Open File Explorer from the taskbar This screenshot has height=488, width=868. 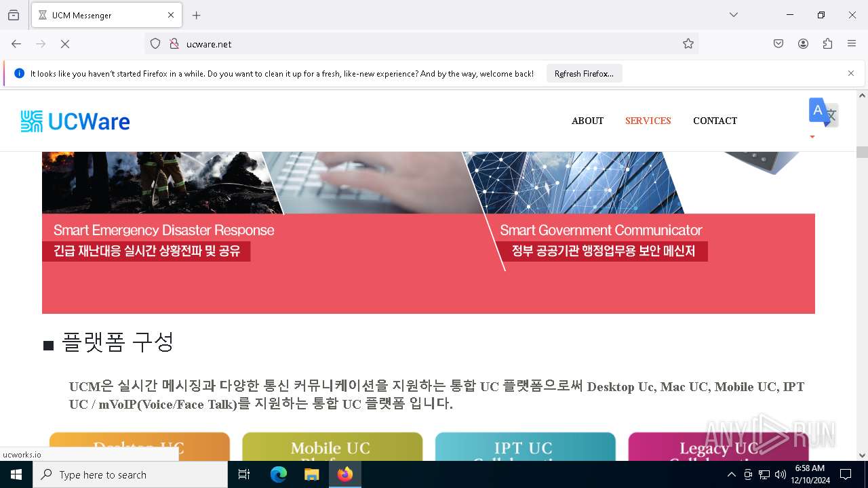pyautogui.click(x=311, y=474)
